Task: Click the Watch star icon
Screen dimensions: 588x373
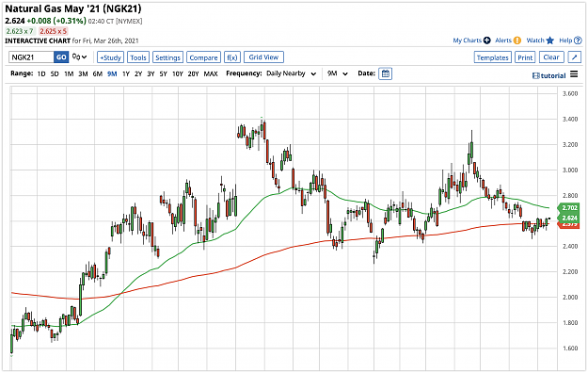Action: (550, 41)
